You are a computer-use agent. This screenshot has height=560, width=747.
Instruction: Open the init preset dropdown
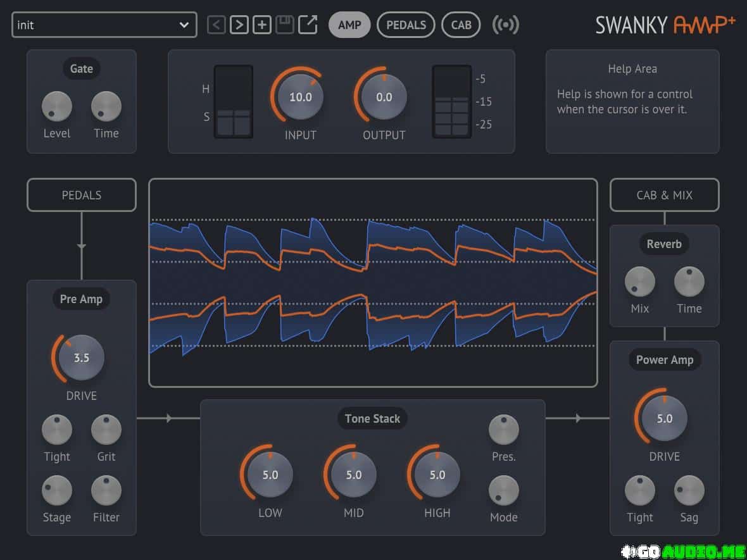pyautogui.click(x=104, y=25)
